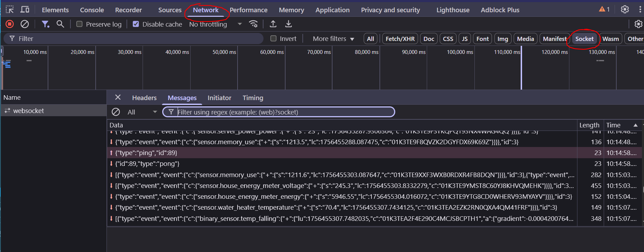This screenshot has height=252, width=644.
Task: Clear the WebSocket messages list
Action: (x=116, y=112)
